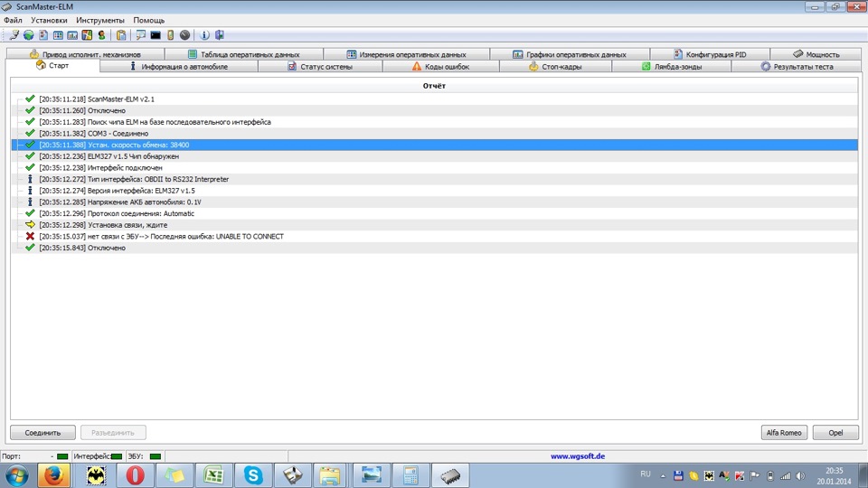Image resolution: width=868 pixels, height=488 pixels.
Task: Open the report document toolbar icon
Action: (x=43, y=35)
